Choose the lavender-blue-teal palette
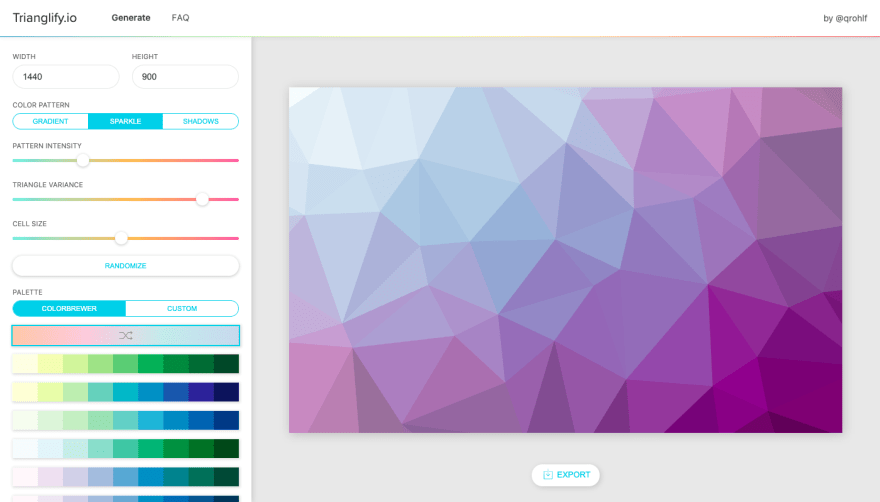 pyautogui.click(x=126, y=477)
